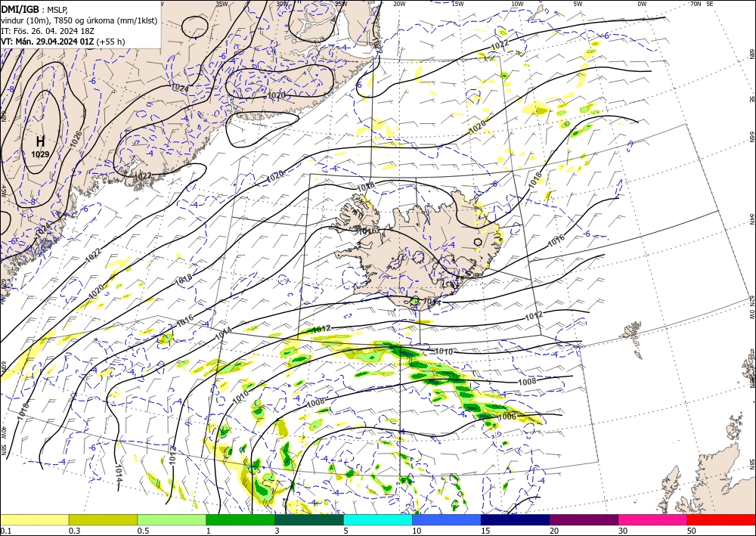Click the olive 0.3 legend swatch

(103, 520)
